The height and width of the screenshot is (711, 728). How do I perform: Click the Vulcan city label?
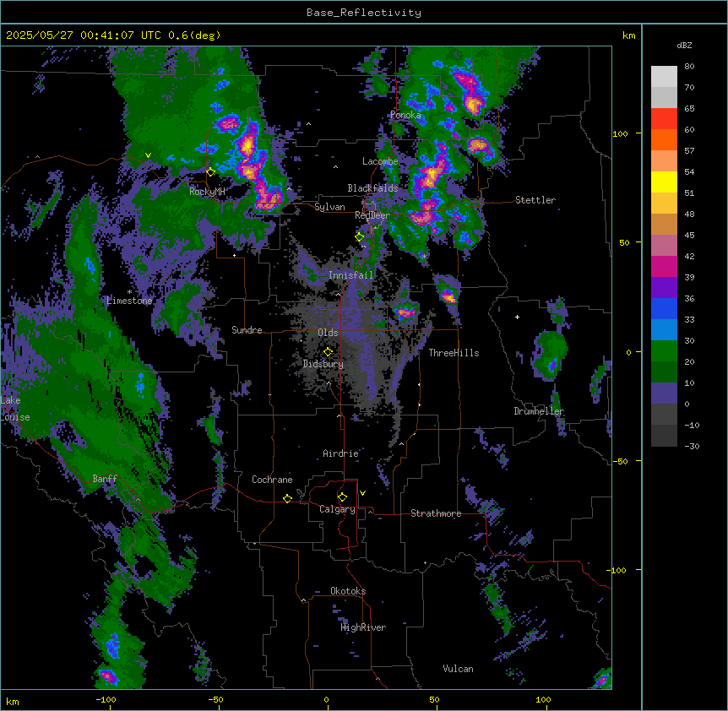459,669
